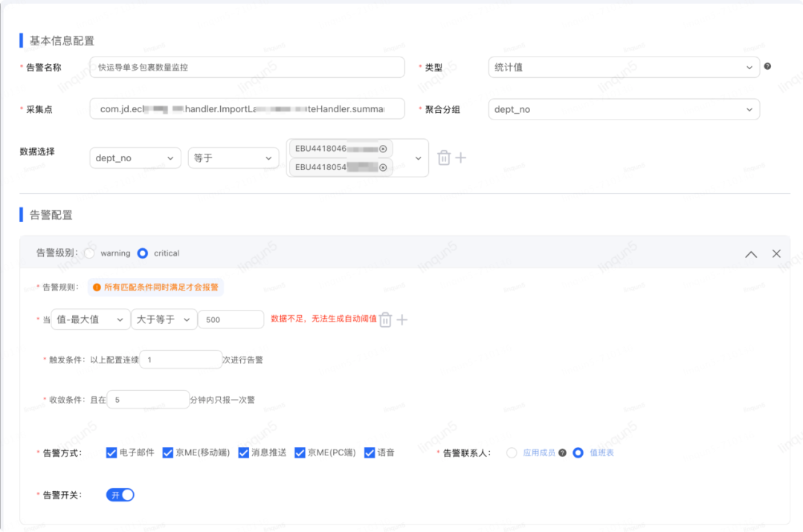Uncheck the 京ME(PC端) alarm method
This screenshot has width=803, height=532.
click(300, 452)
